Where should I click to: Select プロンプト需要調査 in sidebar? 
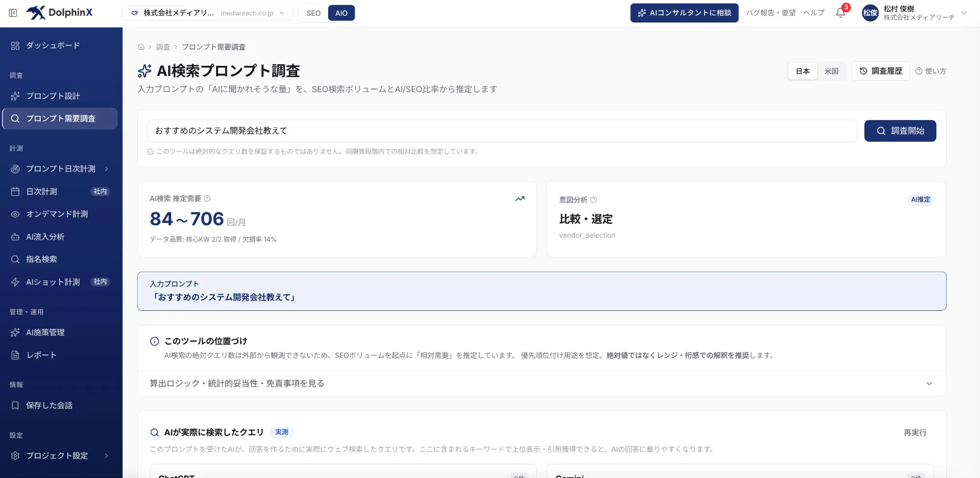(60, 119)
